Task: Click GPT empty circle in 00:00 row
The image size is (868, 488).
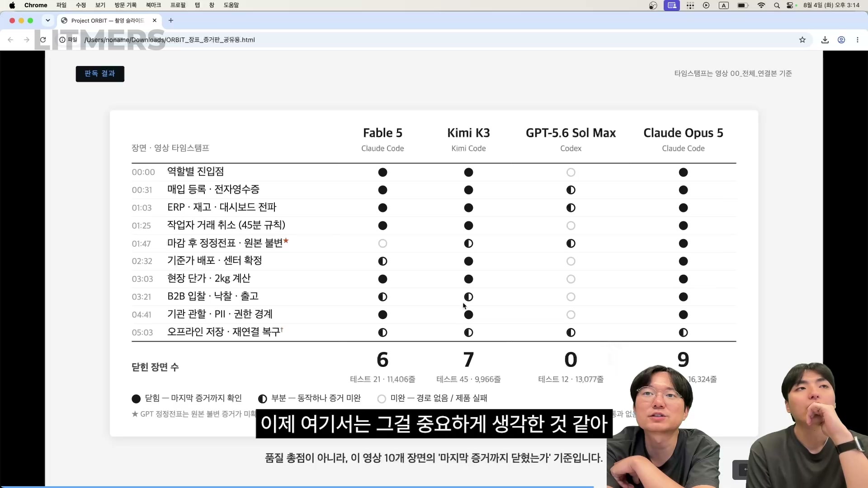Action: point(571,172)
